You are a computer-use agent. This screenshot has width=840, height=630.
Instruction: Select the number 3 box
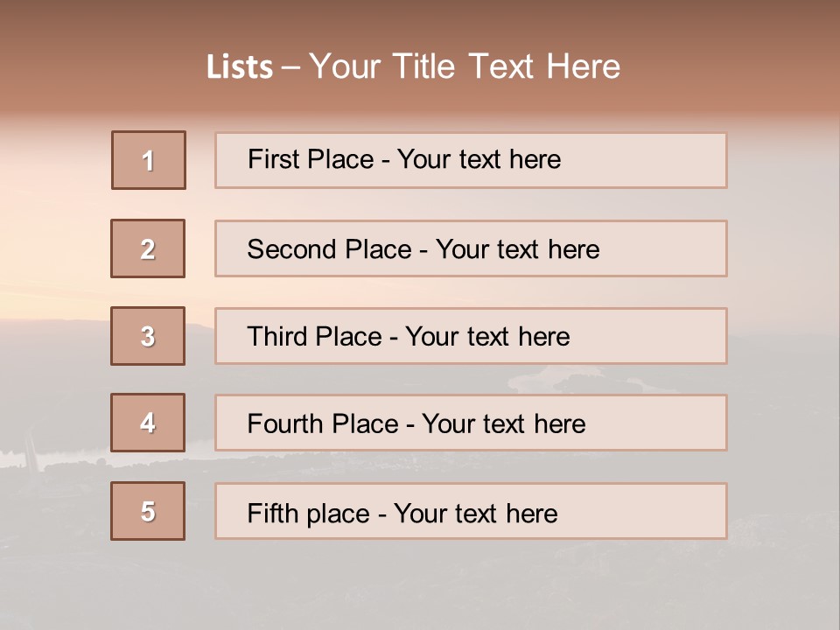coord(148,336)
